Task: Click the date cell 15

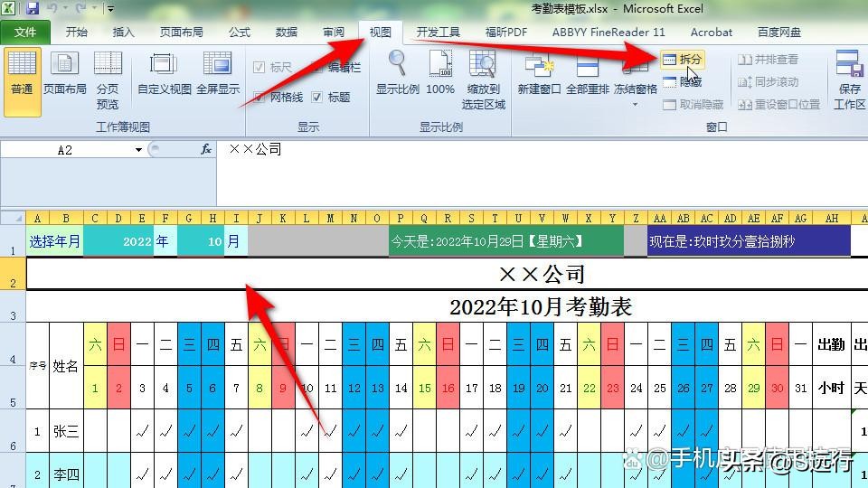Action: (x=424, y=388)
